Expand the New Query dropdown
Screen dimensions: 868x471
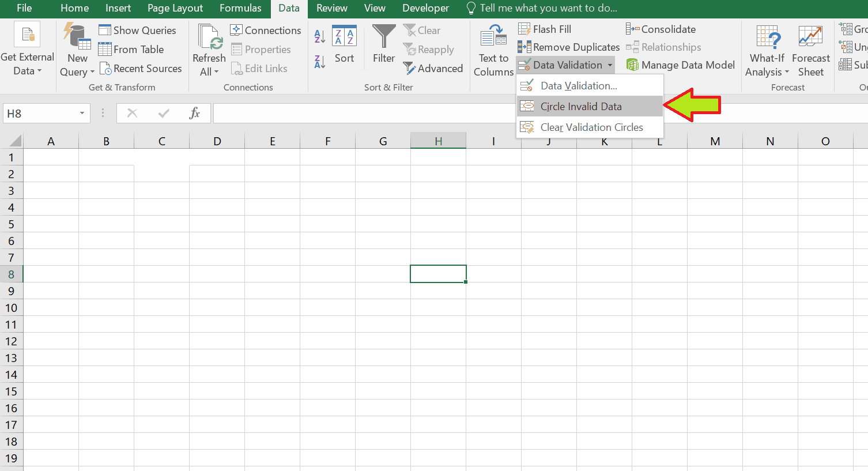[77, 72]
